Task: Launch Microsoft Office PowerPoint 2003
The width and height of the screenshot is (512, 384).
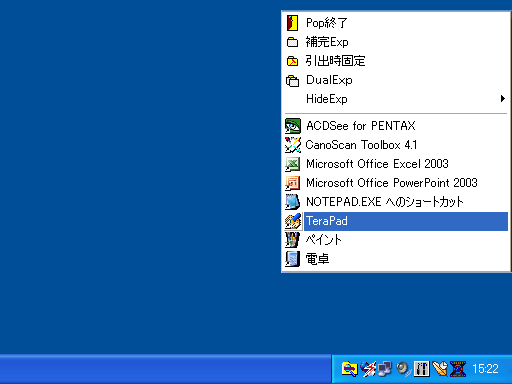Action: click(x=396, y=183)
